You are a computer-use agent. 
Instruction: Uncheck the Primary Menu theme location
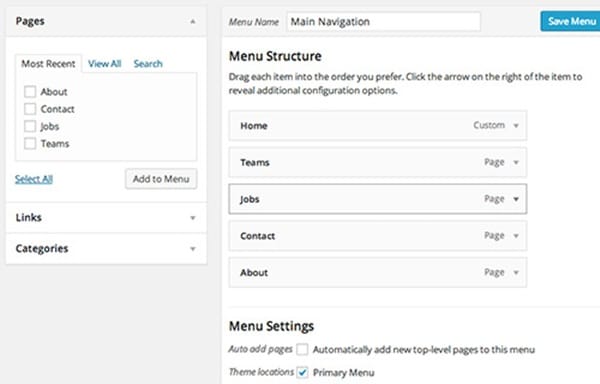[302, 372]
